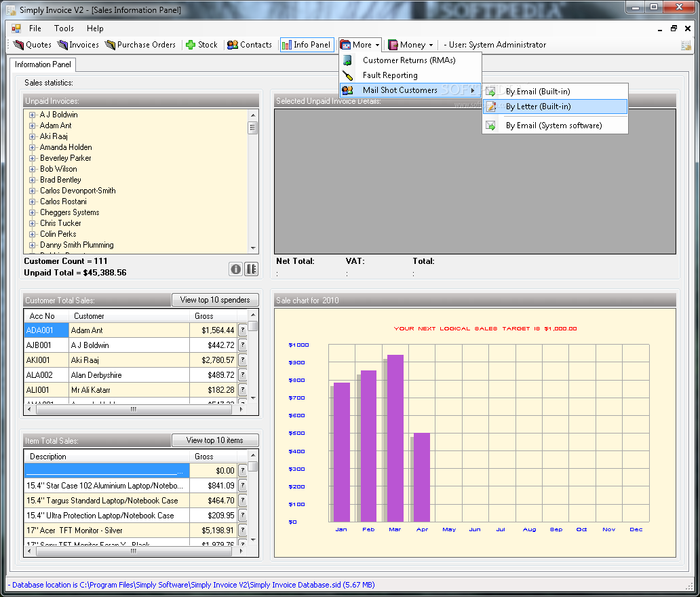
Task: Select the Info Panel chart icon
Action: pos(287,45)
